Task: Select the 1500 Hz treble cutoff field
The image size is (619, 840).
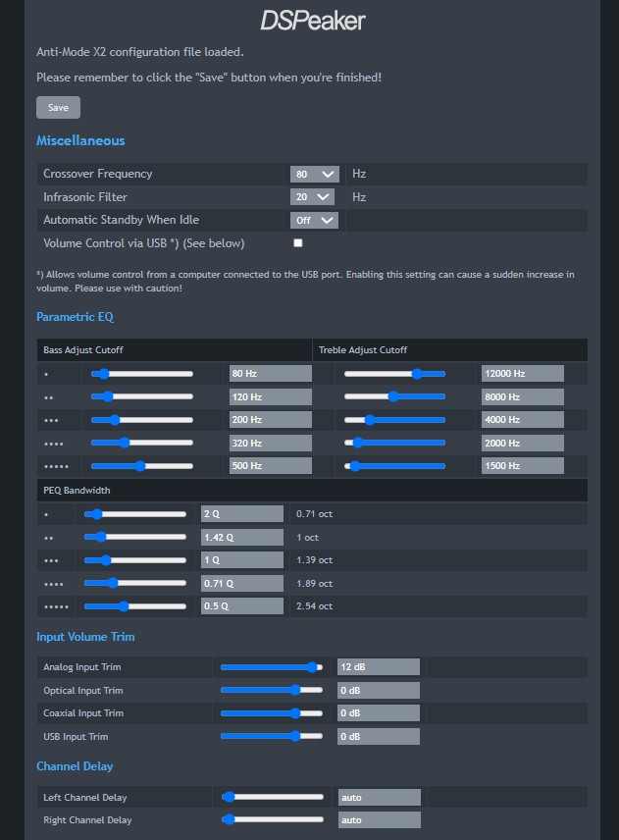Action: tap(522, 466)
